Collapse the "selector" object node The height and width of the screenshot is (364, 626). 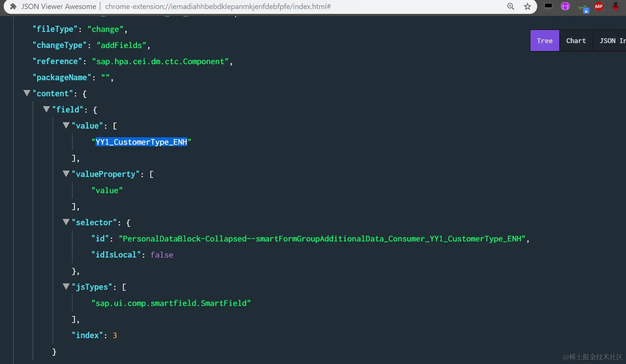click(x=66, y=222)
